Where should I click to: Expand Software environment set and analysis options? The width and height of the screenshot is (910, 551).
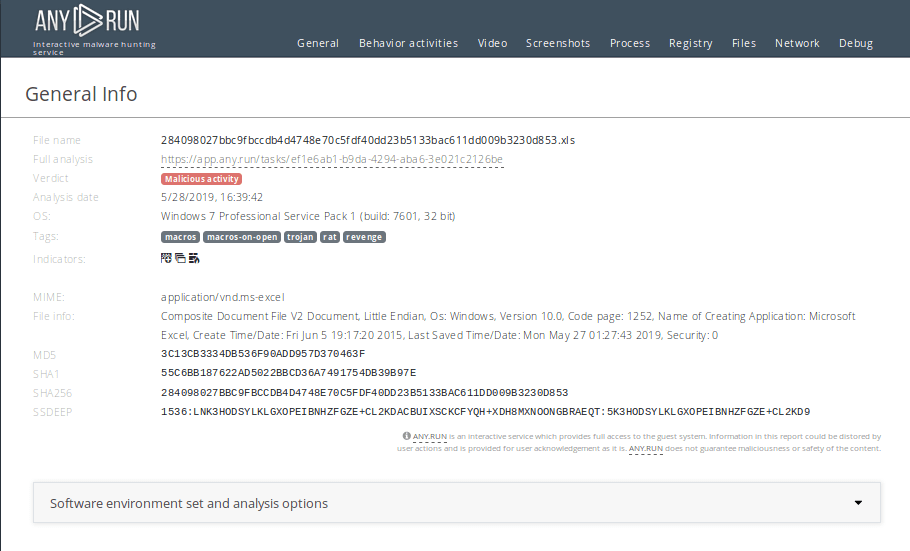click(189, 503)
